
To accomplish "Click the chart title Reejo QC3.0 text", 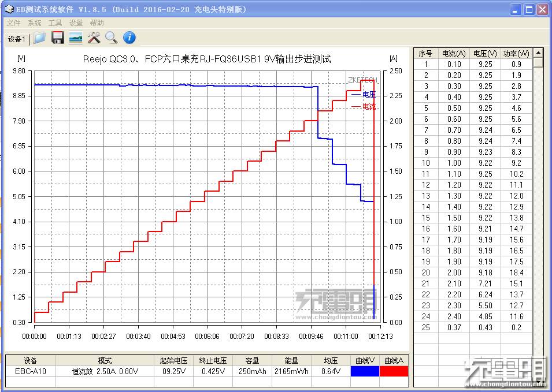I will (207, 59).
